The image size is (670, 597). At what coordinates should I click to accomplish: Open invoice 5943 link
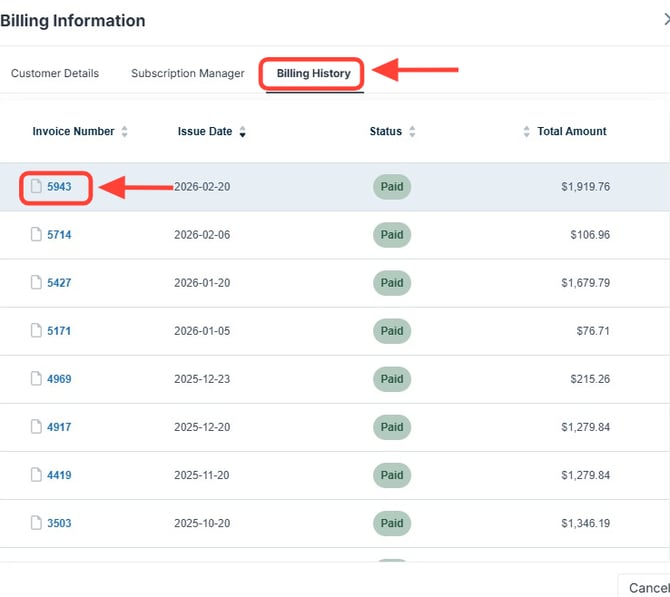(59, 187)
